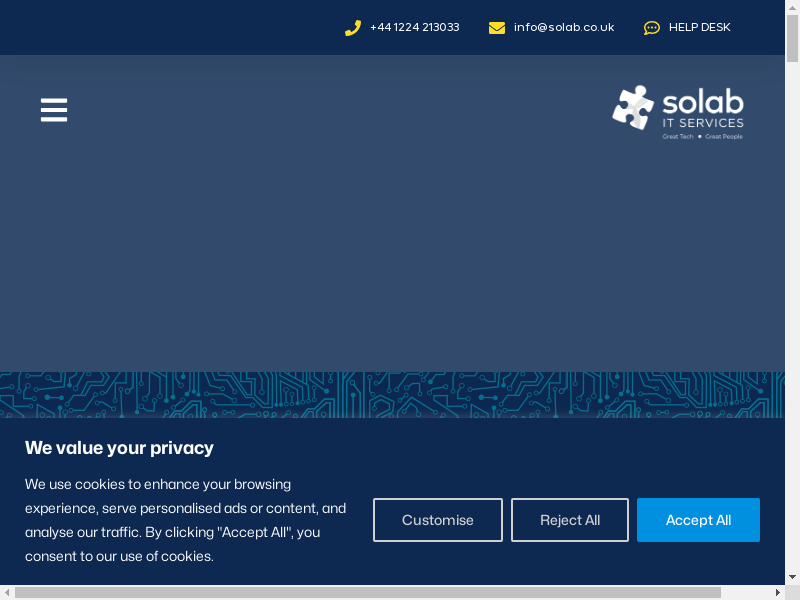Click the yellow phone handset icon
Image resolution: width=800 pixels, height=600 pixels.
tap(352, 28)
